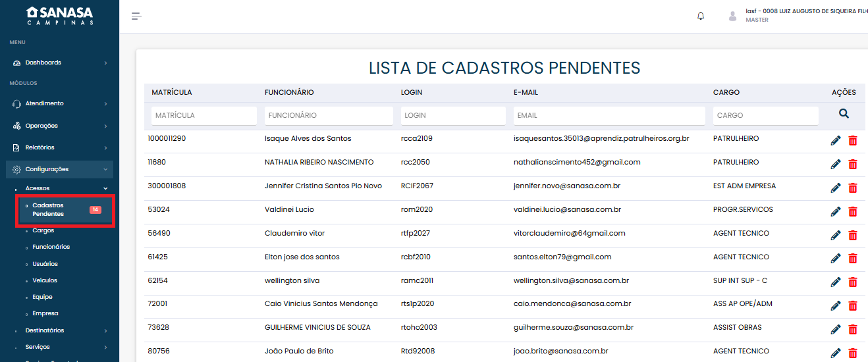Click the SANASA Campinas logo
The width and height of the screenshot is (868, 362).
click(x=59, y=16)
